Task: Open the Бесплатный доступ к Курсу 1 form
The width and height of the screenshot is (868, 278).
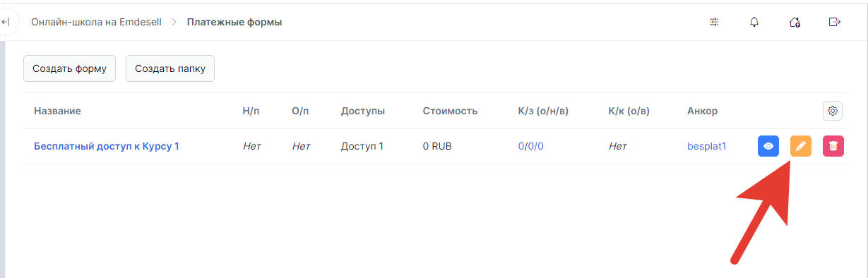Action: click(107, 147)
